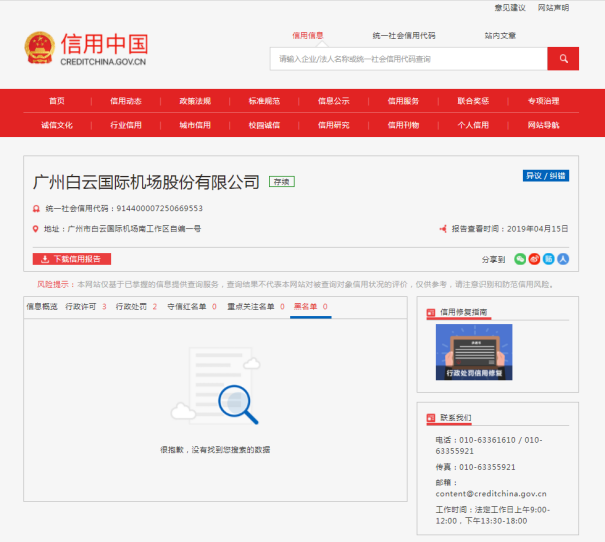Click the empty-results magnifier illustration
Viewport: 605px width, 542px height.
[216, 386]
